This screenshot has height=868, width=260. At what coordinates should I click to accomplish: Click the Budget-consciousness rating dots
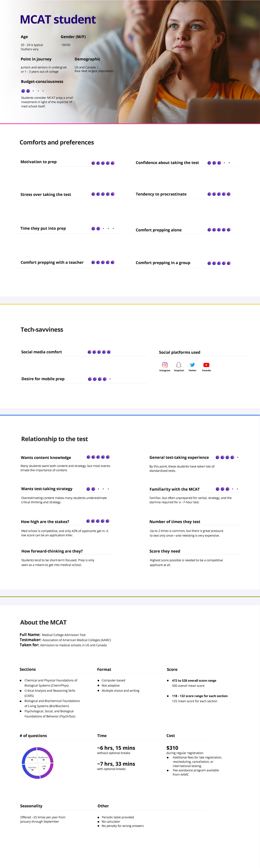coord(33,91)
